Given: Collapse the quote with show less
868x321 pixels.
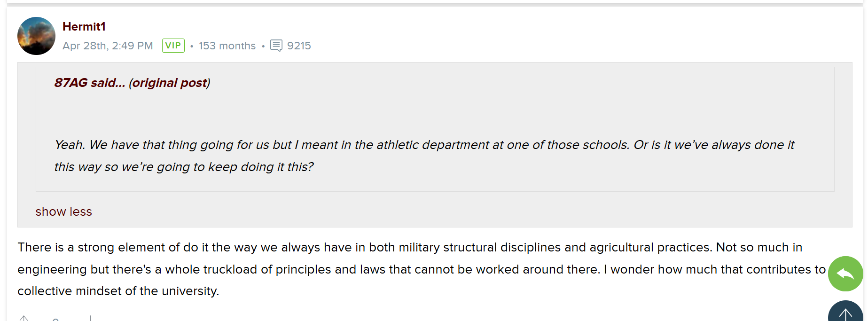Looking at the screenshot, I should pyautogui.click(x=64, y=211).
